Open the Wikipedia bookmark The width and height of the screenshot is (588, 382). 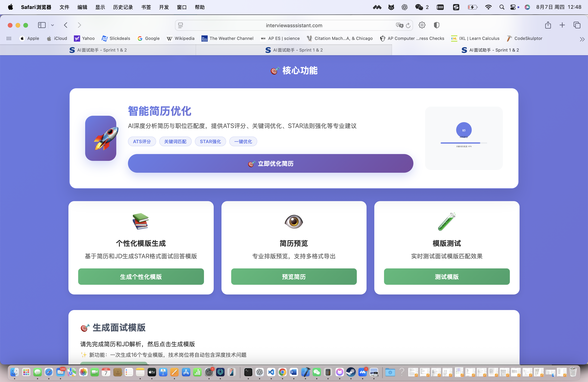[x=181, y=39]
